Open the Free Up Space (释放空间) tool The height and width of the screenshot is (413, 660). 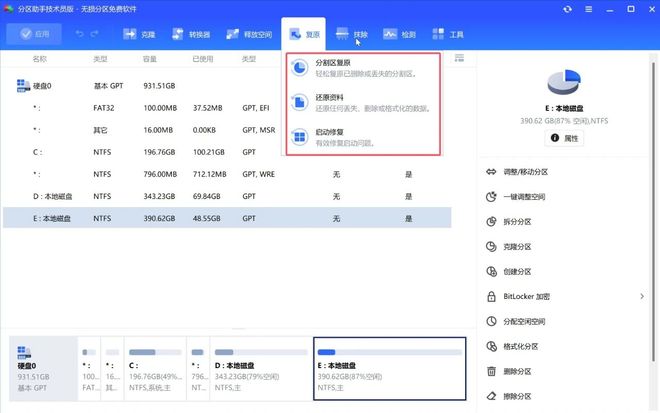[249, 34]
